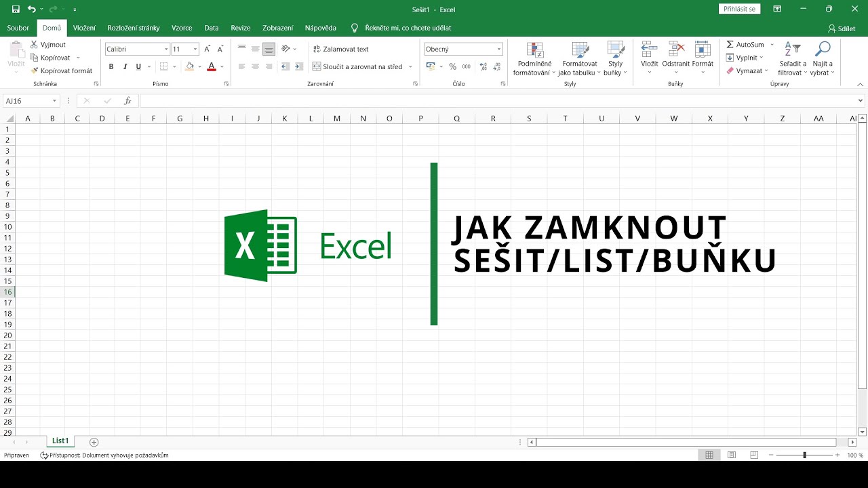
Task: Open the font size 11 dropdown
Action: pos(195,49)
